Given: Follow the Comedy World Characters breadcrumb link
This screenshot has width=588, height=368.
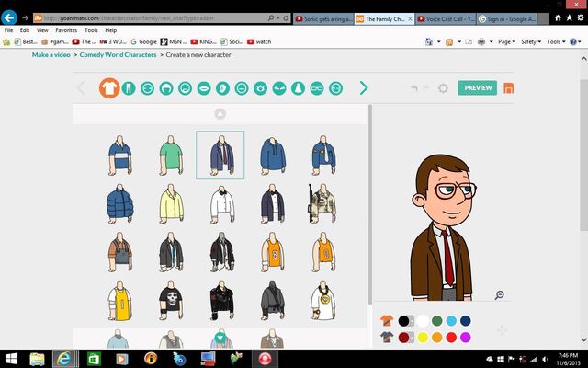Looking at the screenshot, I should pyautogui.click(x=119, y=55).
